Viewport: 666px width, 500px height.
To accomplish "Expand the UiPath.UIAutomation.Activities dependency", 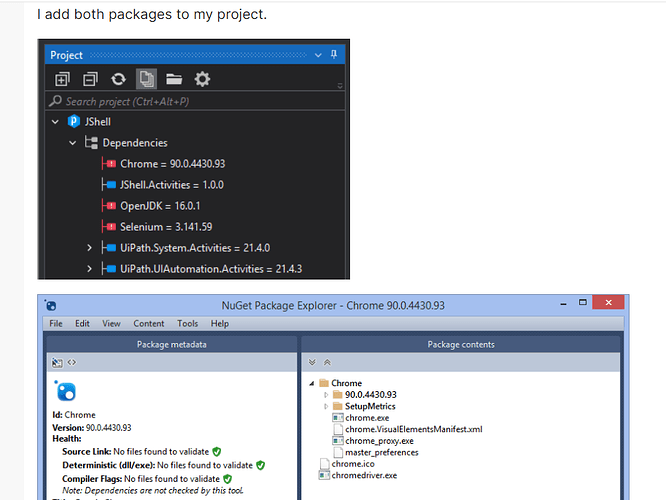I will [x=89, y=269].
